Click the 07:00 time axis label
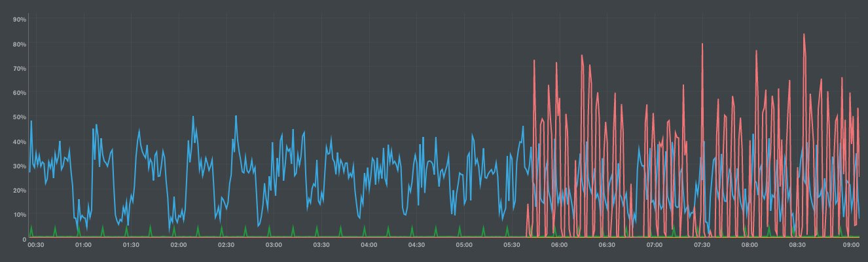The height and width of the screenshot is (262, 868). [655, 245]
